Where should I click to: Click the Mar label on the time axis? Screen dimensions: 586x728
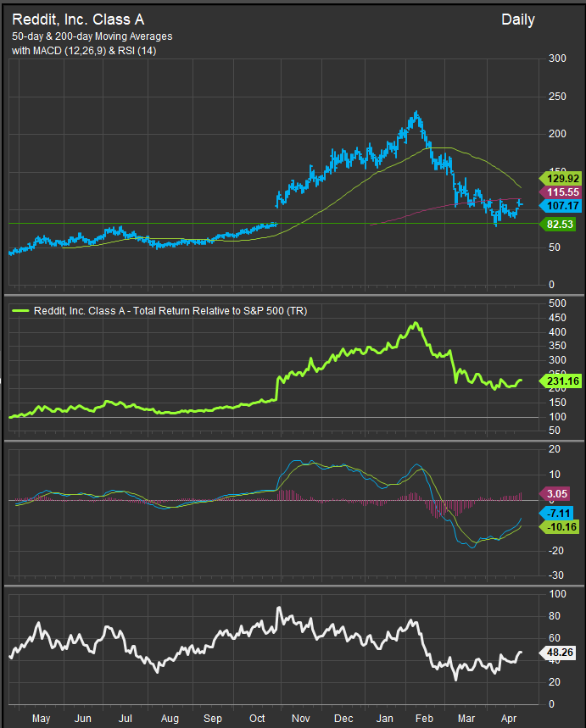466,718
